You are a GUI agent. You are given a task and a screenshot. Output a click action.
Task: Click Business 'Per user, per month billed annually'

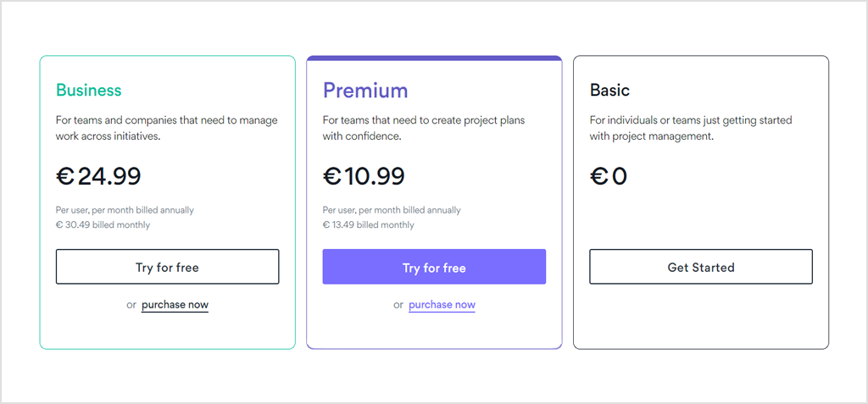125,210
